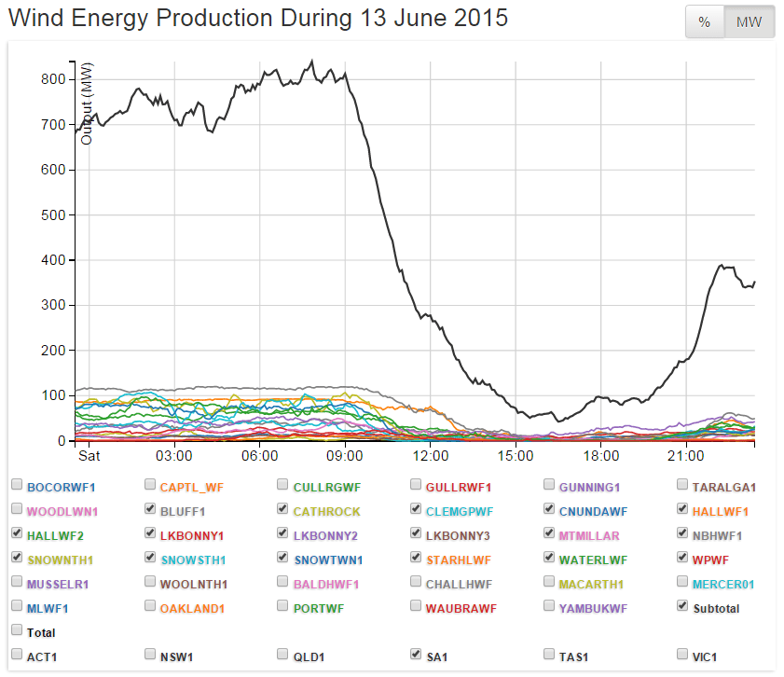
Task: Select the MW units button
Action: tap(750, 22)
